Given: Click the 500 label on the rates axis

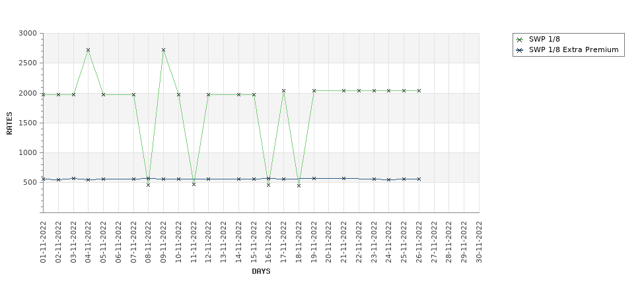Looking at the screenshot, I should pos(30,183).
